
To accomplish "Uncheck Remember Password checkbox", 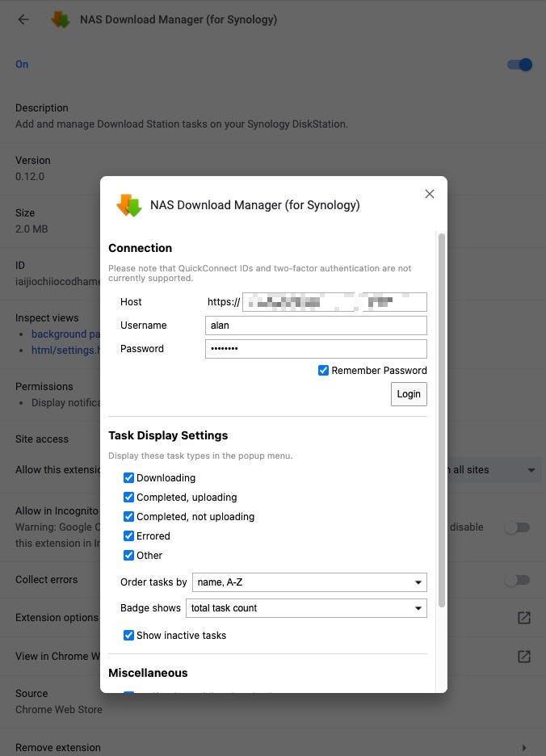I will coord(323,370).
